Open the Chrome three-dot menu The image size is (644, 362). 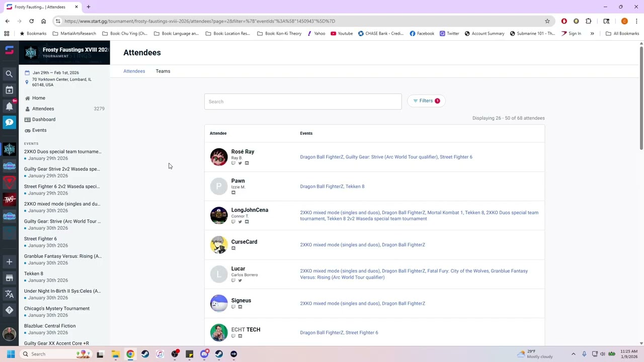[636, 21]
